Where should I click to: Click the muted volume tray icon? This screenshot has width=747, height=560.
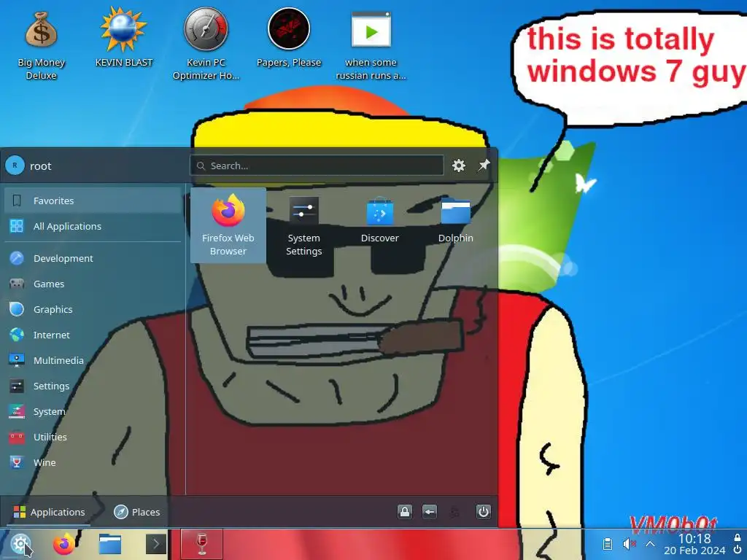pos(629,544)
